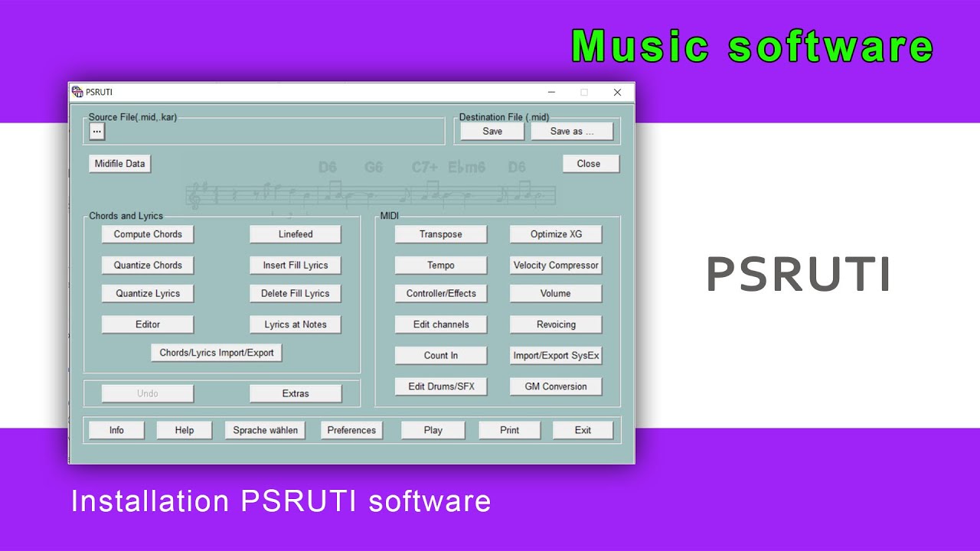Open Edit Drums/SFX

coord(441,386)
